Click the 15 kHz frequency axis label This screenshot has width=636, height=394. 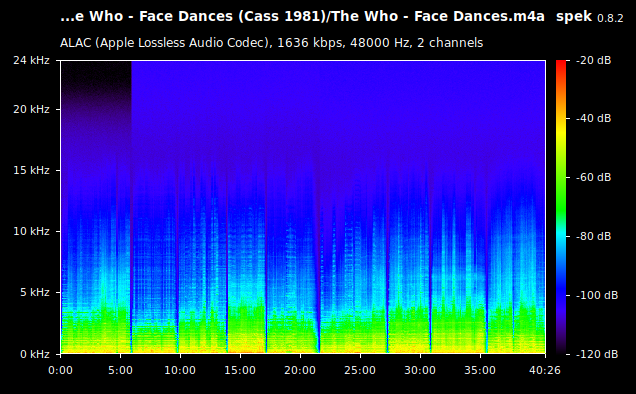(31, 170)
